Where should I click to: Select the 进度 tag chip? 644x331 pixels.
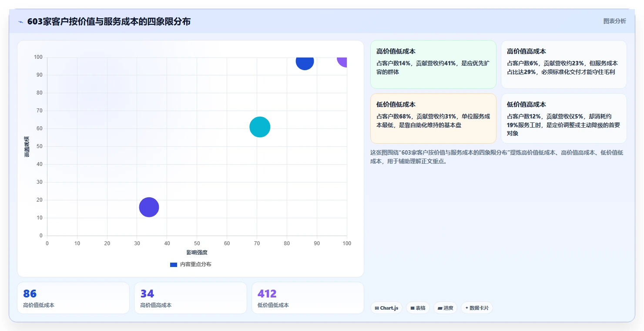point(445,308)
